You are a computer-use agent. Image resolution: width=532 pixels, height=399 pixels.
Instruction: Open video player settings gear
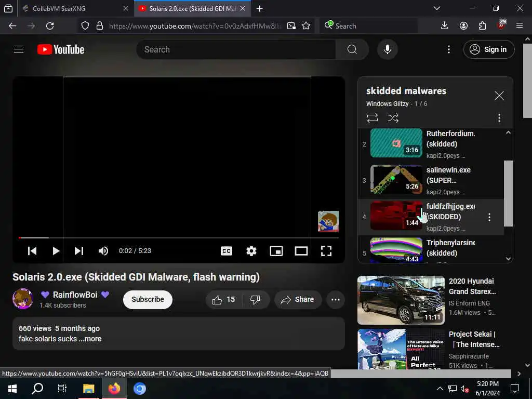[x=251, y=251]
